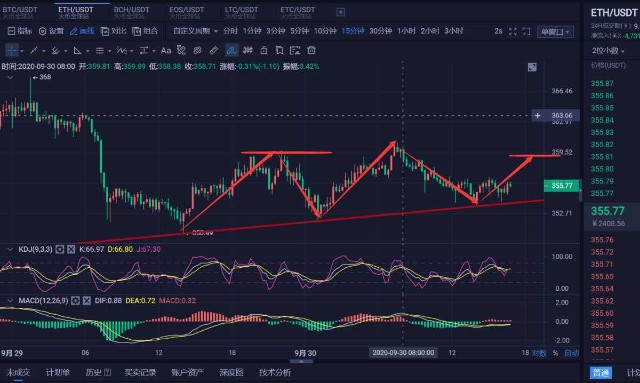The image size is (640, 383).
Task: Open the 自定义周期 custom period dropdown
Action: 195,31
